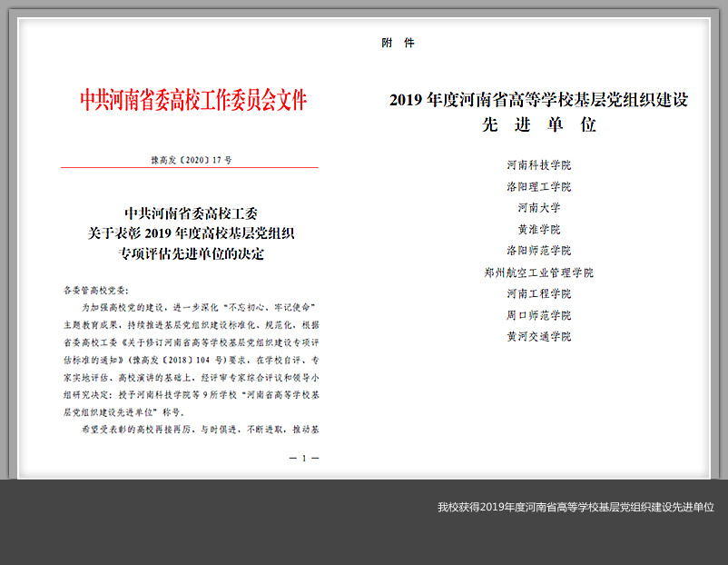The height and width of the screenshot is (565, 728).
Task: Select 黄河交通学院 in the list
Action: click(x=538, y=336)
